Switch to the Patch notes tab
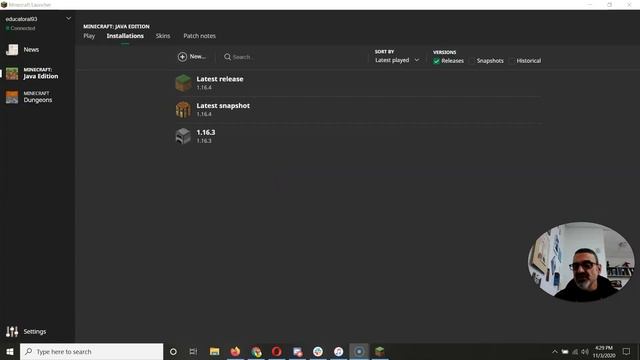 click(x=200, y=36)
